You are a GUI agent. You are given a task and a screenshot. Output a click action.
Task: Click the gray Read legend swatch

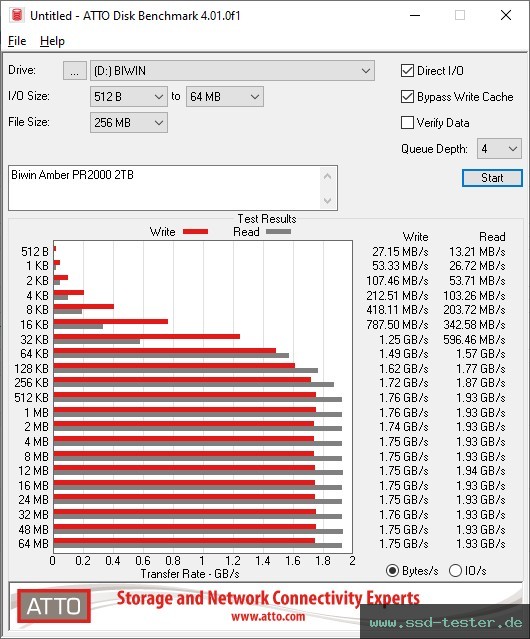[x=278, y=231]
